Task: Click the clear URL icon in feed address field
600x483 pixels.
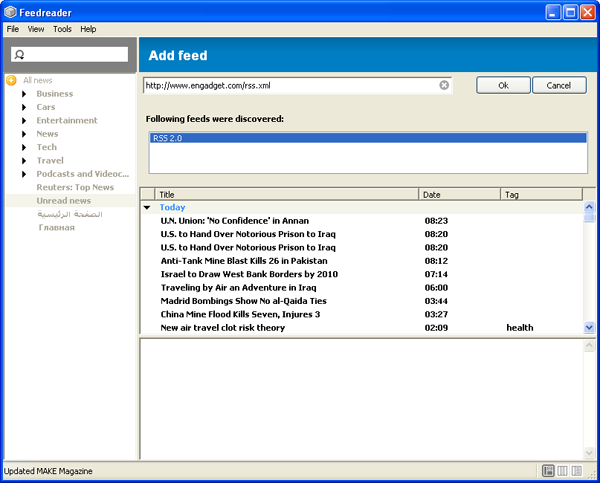Action: point(444,85)
